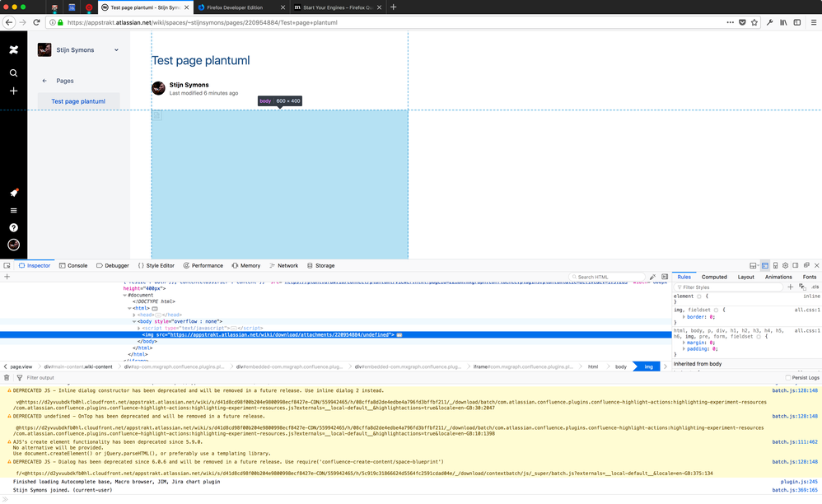The height and width of the screenshot is (504, 822).
Task: Enable the Persist Logs checkbox
Action: pyautogui.click(x=788, y=378)
